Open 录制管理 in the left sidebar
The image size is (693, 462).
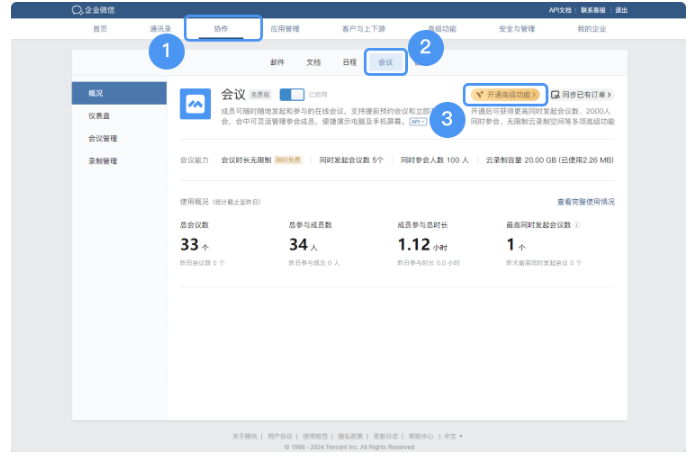pyautogui.click(x=102, y=160)
